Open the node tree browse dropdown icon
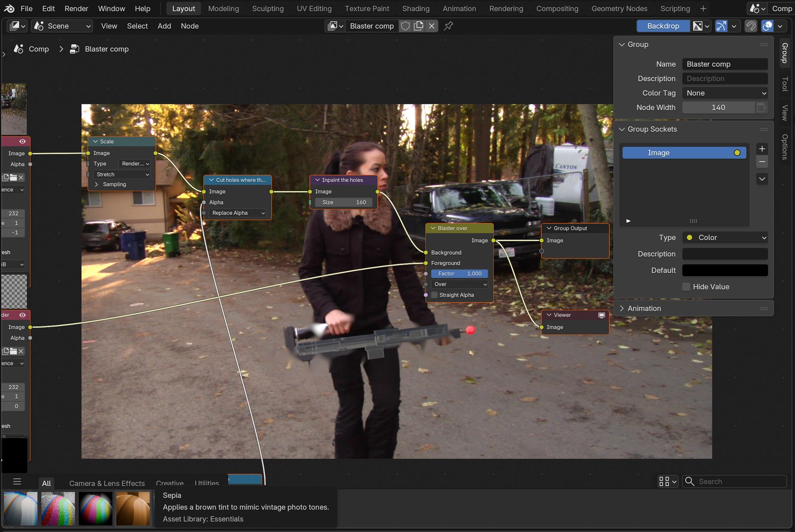The image size is (795, 532). point(335,26)
